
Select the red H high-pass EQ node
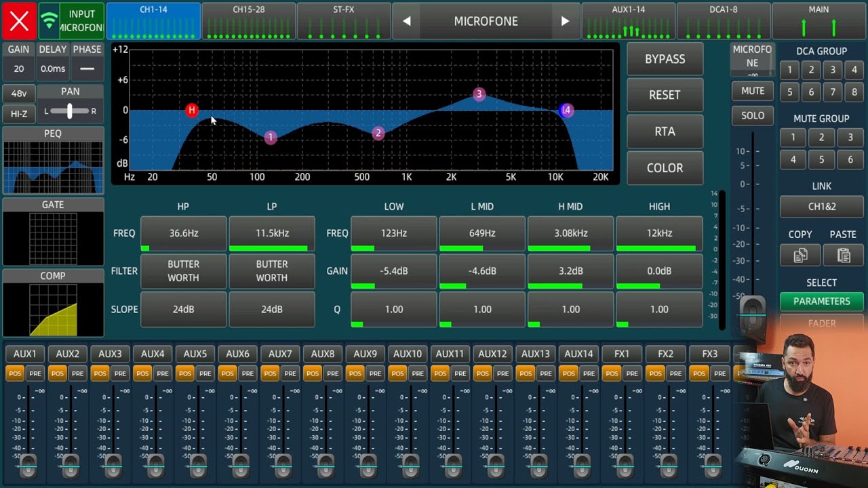[192, 110]
